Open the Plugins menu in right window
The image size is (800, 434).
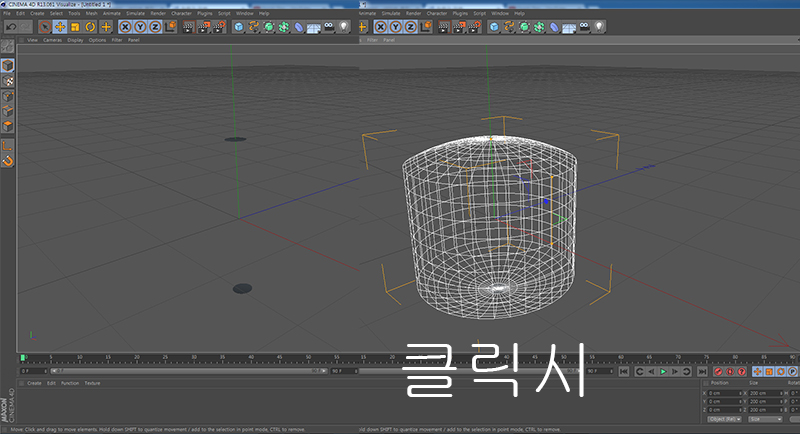click(x=460, y=13)
